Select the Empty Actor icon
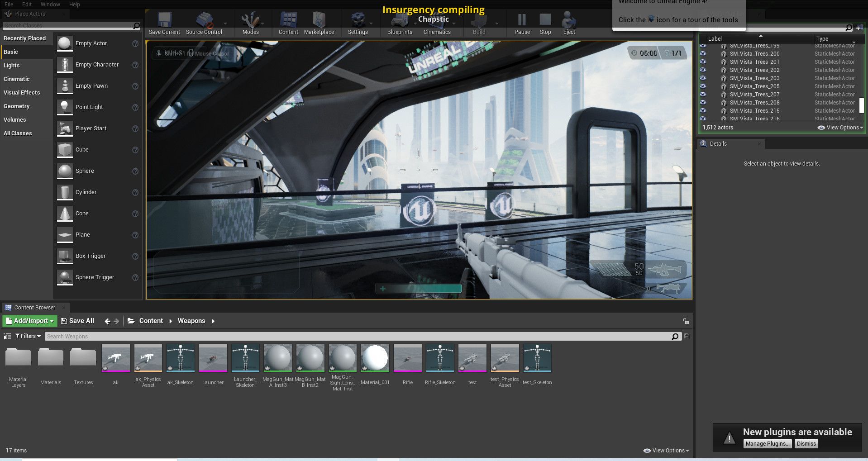This screenshot has width=868, height=461. pos(65,43)
